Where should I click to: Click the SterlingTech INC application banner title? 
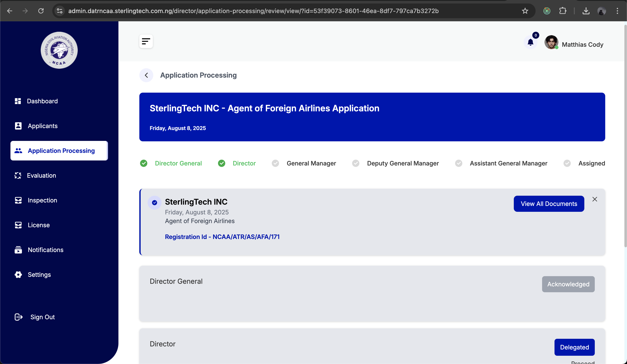[x=265, y=108]
